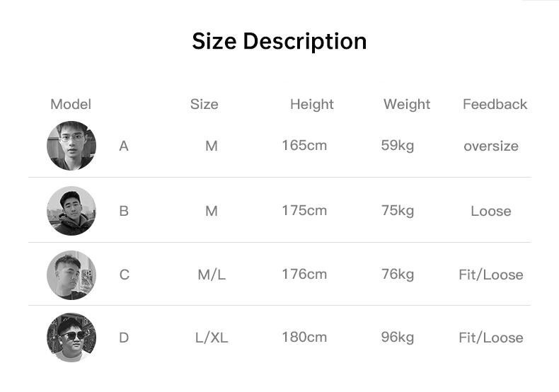The width and height of the screenshot is (559, 392).
Task: Click the Loose feedback for model B
Action: 491,211
